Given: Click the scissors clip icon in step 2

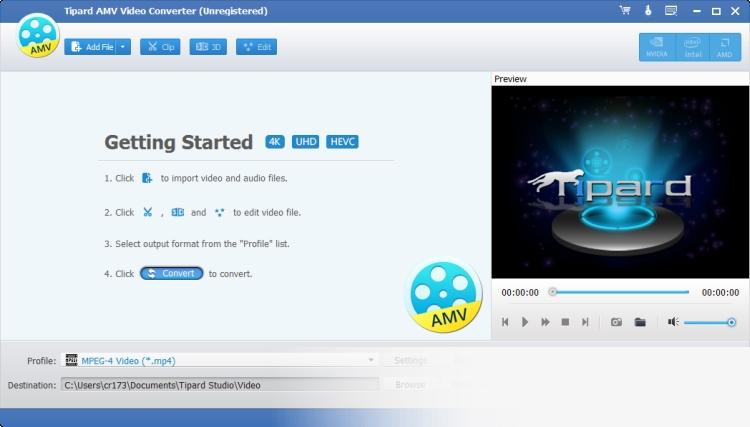Looking at the screenshot, I should tap(147, 212).
